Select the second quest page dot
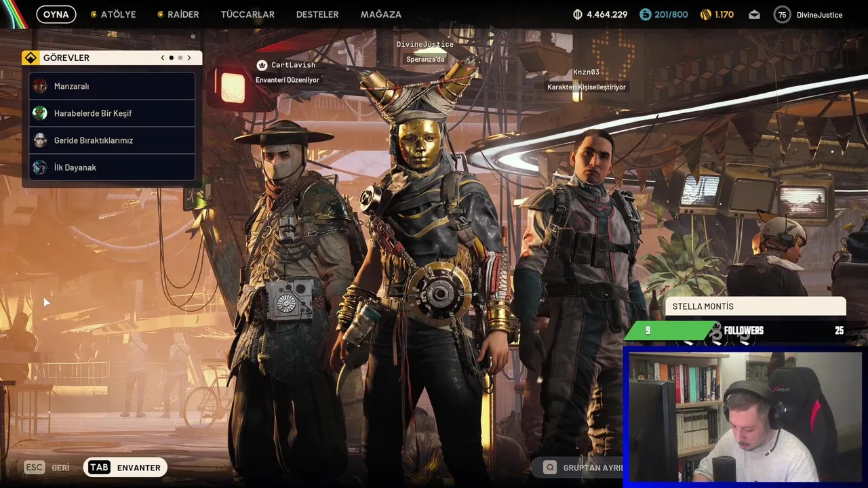 (x=180, y=58)
